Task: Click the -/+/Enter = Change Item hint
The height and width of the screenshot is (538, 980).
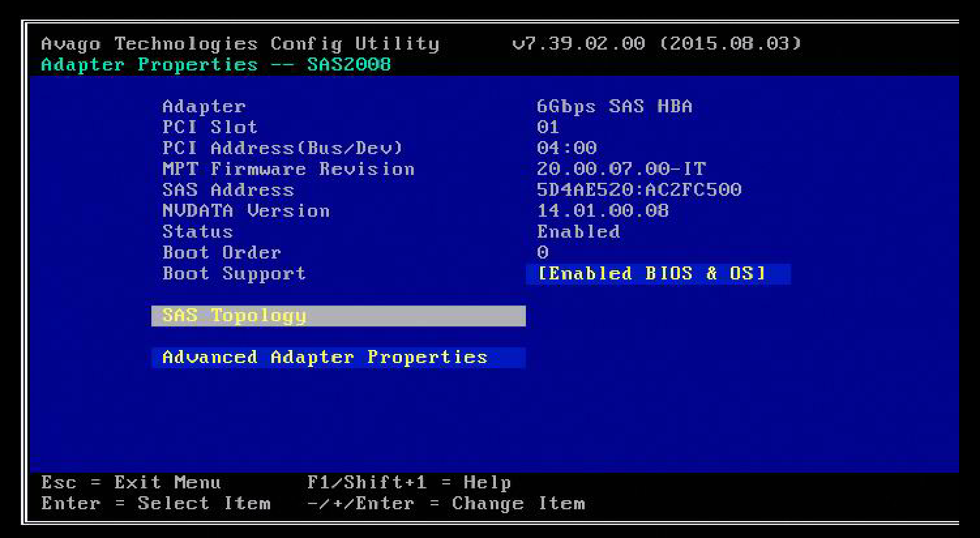Action: (x=446, y=503)
